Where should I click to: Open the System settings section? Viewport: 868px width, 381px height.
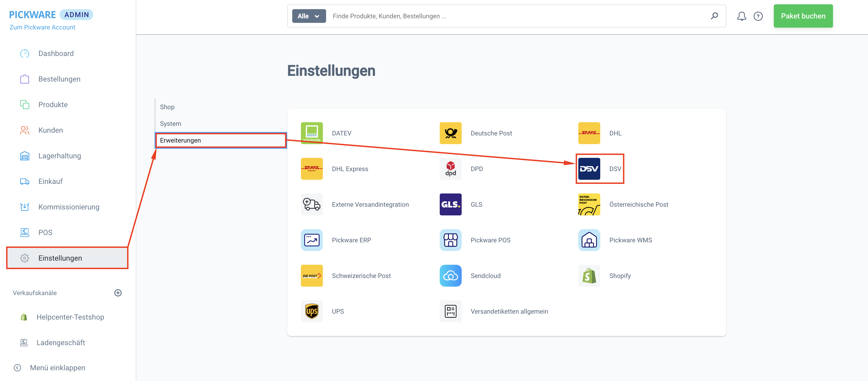pyautogui.click(x=171, y=124)
